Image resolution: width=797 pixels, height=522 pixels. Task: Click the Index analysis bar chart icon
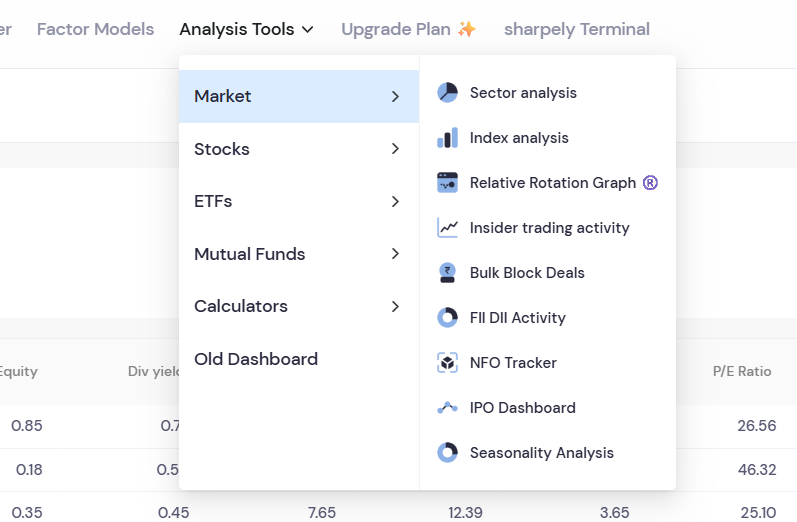[447, 138]
